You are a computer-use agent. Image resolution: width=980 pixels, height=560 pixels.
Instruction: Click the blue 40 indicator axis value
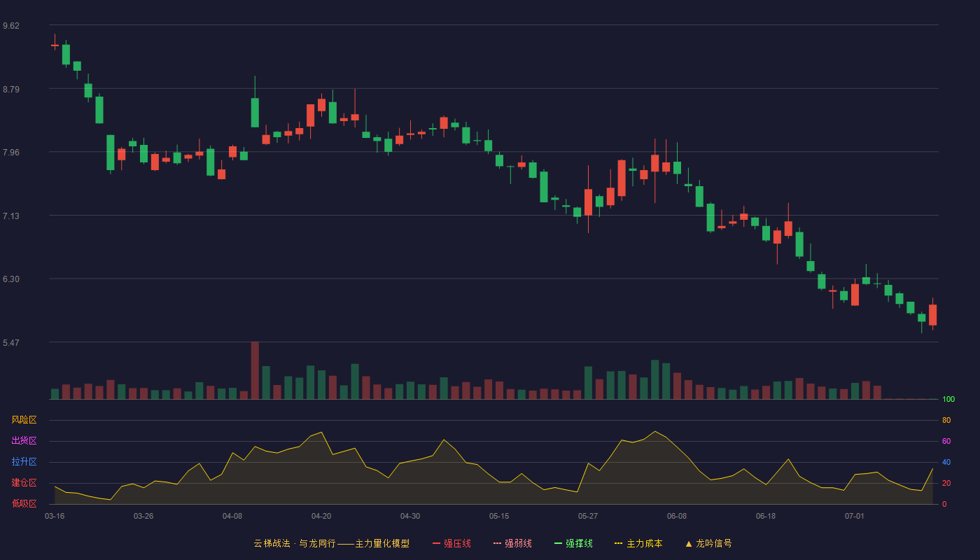[946, 463]
